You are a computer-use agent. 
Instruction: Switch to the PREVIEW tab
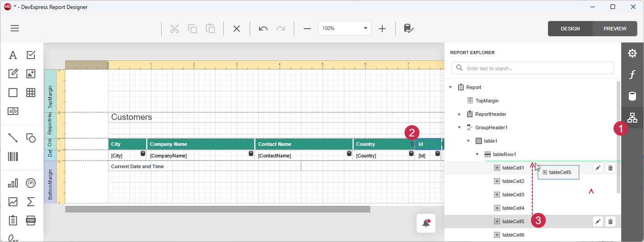pyautogui.click(x=615, y=29)
